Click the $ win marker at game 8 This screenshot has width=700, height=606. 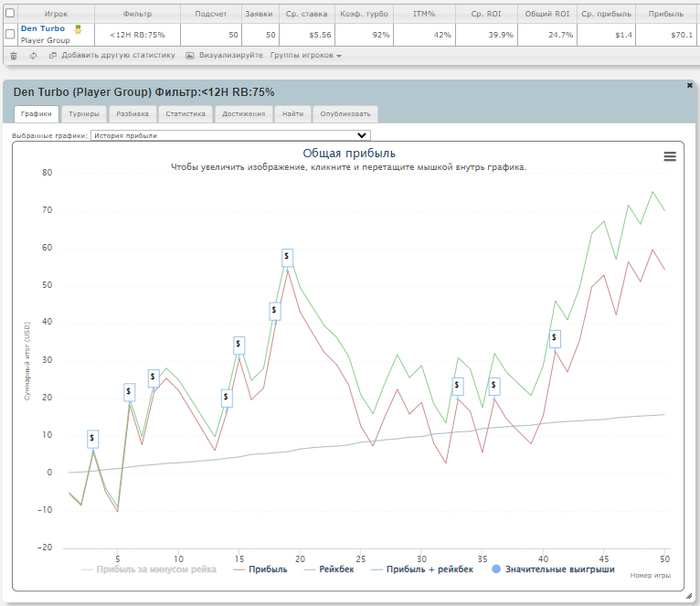click(154, 378)
